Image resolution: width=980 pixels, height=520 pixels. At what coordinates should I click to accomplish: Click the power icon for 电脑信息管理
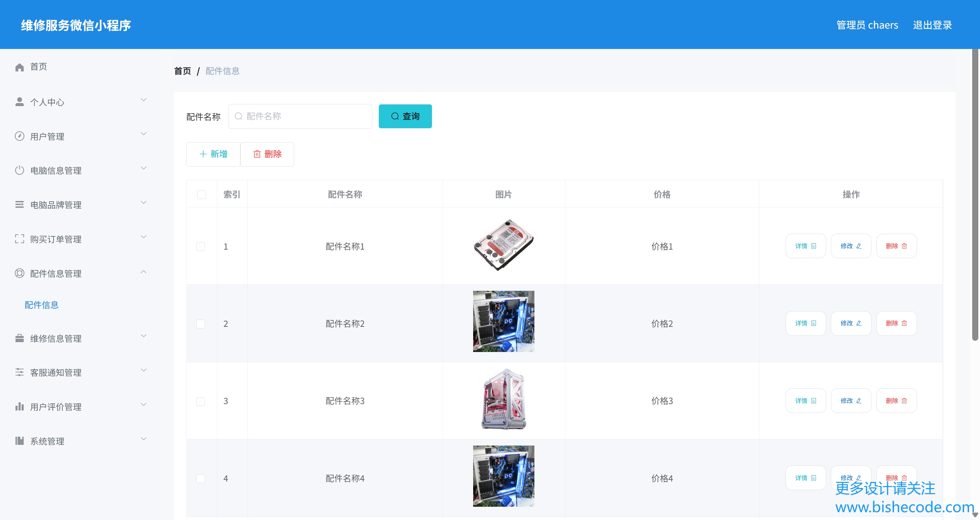19,170
